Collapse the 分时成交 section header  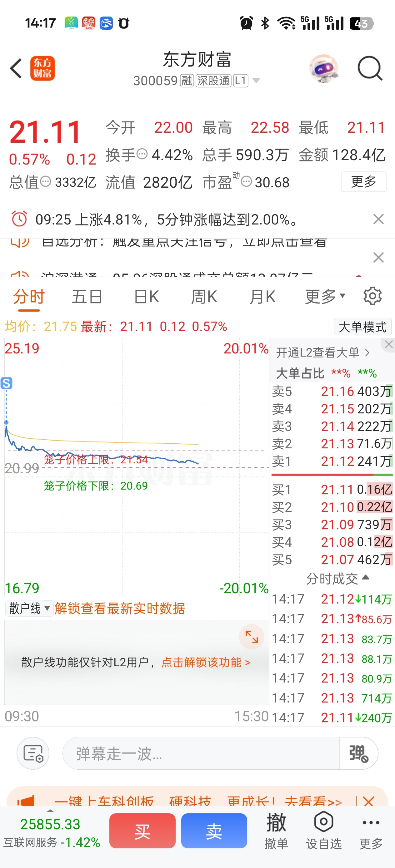click(x=337, y=579)
